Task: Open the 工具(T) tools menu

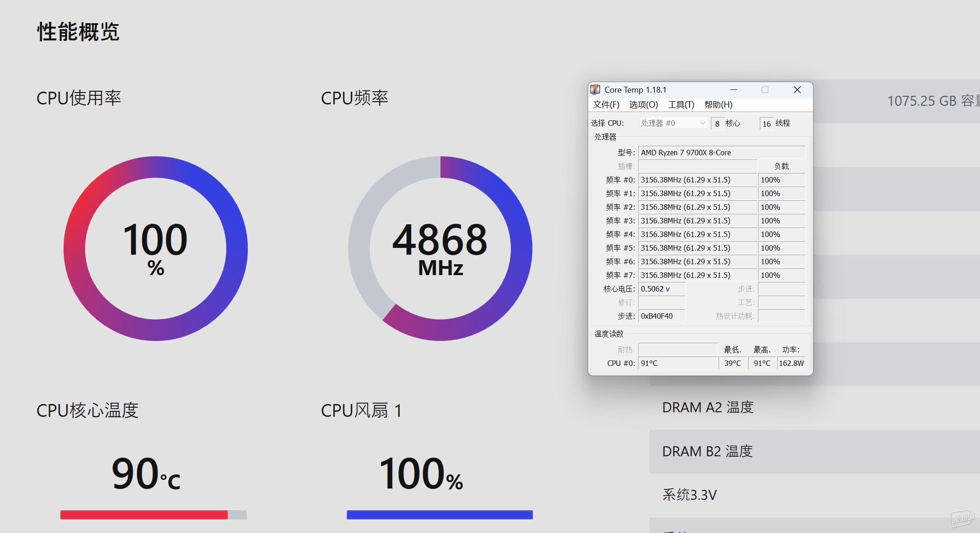Action: (681, 104)
